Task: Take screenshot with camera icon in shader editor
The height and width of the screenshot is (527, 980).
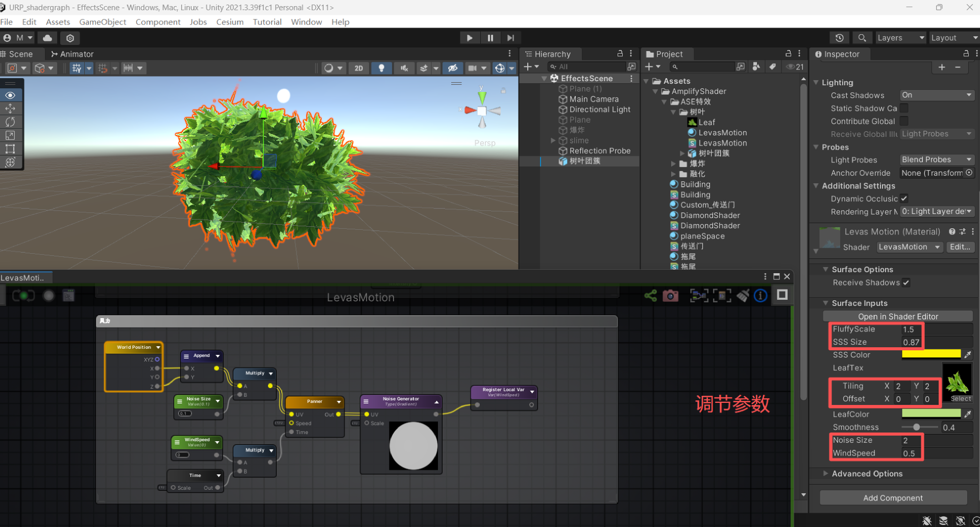Action: tap(671, 295)
